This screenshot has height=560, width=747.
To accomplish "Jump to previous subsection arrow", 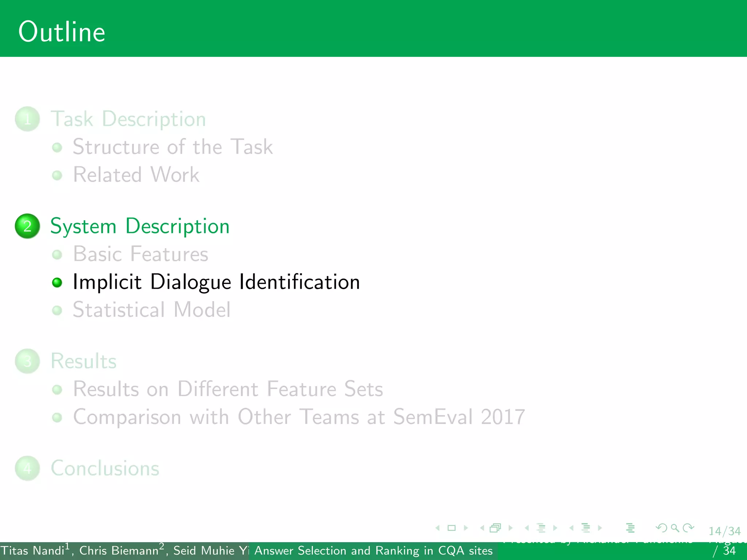I will [527, 528].
